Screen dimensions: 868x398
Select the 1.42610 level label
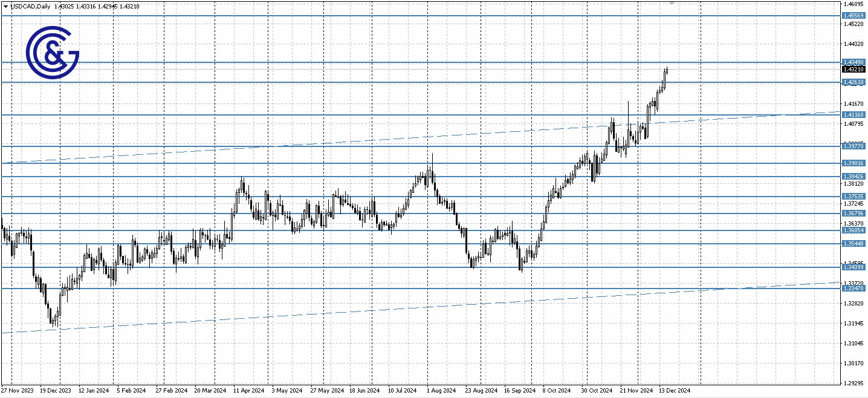pyautogui.click(x=854, y=82)
